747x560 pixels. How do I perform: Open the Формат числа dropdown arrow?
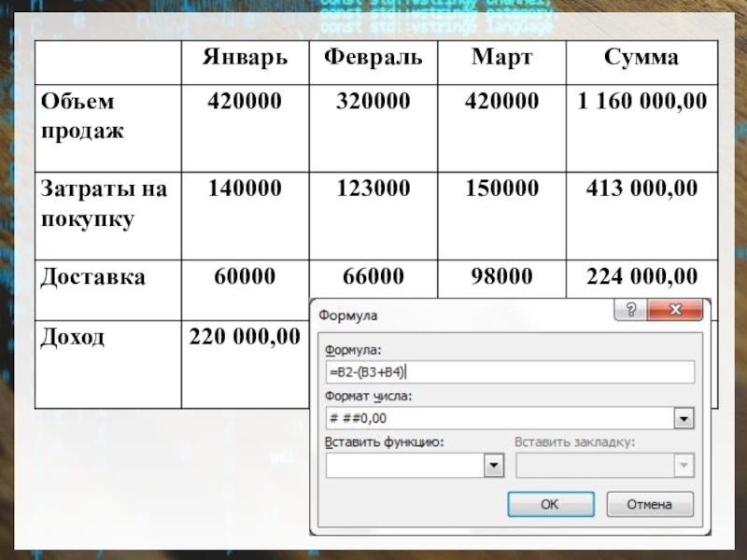point(684,418)
